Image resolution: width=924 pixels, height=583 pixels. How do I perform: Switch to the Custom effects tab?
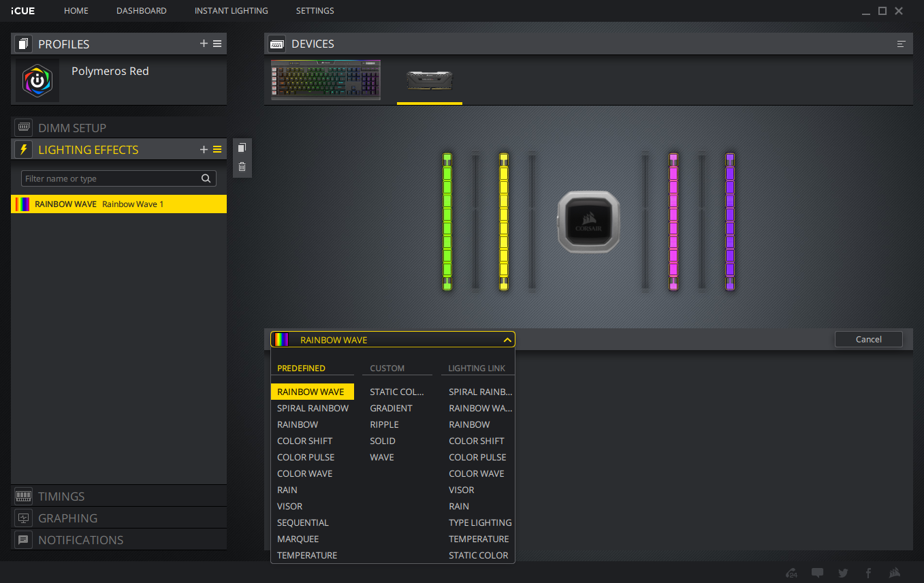[x=387, y=368]
